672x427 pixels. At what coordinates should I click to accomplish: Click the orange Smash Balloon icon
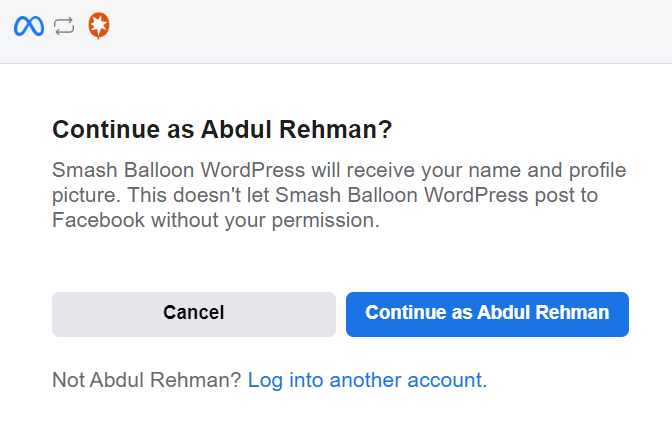(99, 27)
